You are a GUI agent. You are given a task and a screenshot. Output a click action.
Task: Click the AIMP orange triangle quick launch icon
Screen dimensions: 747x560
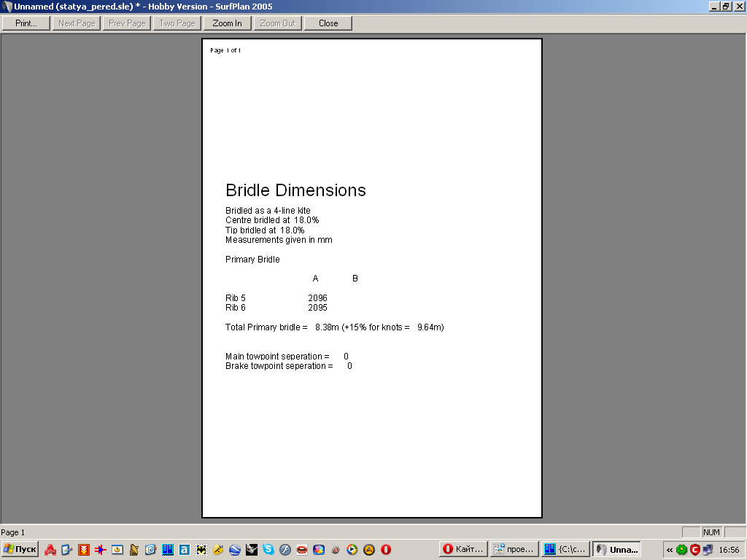pyautogui.click(x=369, y=550)
